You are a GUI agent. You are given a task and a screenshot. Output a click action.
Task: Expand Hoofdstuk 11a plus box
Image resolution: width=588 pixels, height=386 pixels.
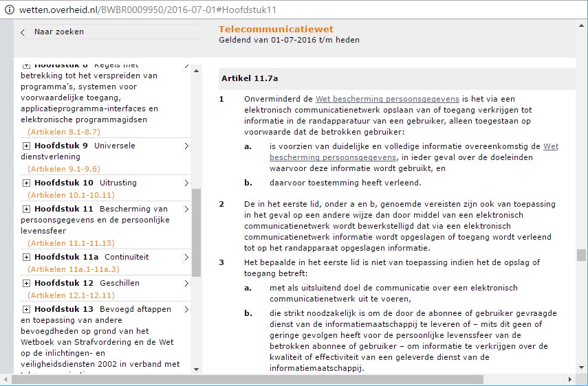tap(26, 257)
